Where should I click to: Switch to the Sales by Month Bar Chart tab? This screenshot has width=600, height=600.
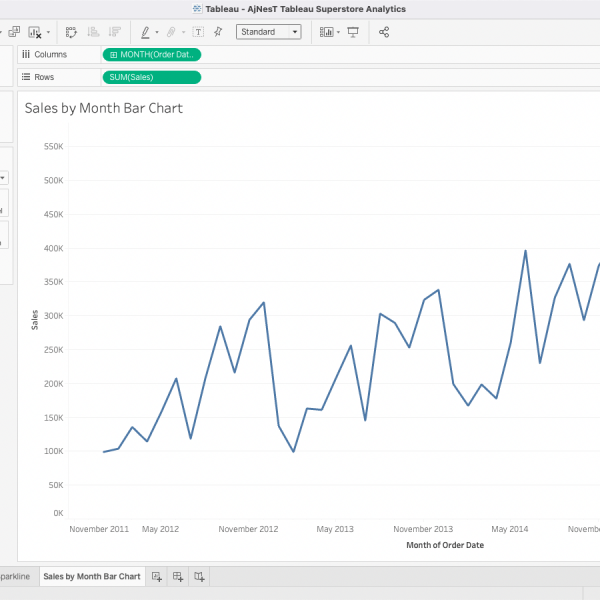pos(92,577)
